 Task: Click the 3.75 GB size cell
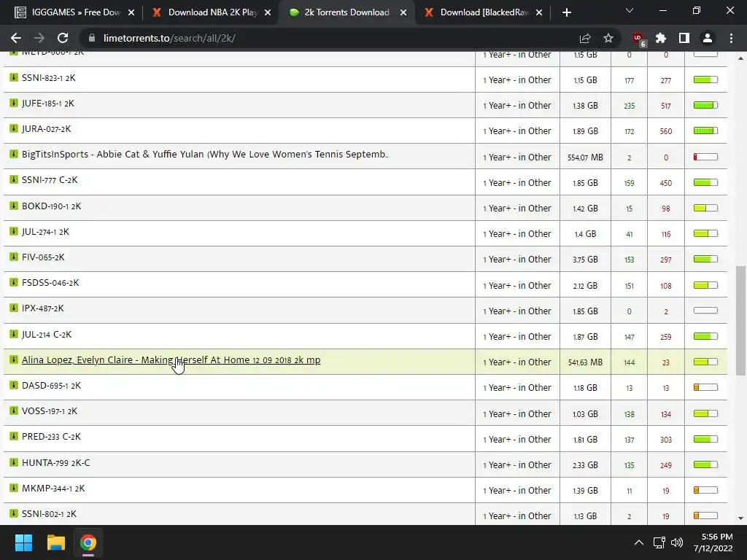(585, 260)
